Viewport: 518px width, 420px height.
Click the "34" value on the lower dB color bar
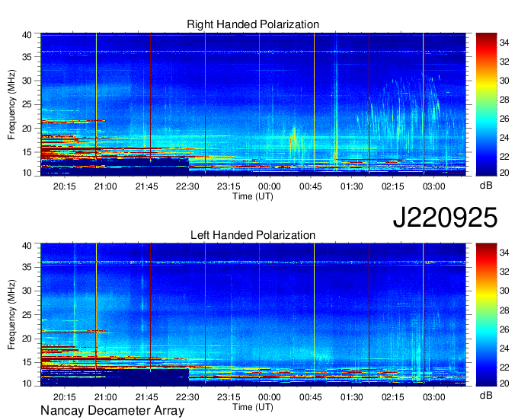pyautogui.click(x=504, y=253)
